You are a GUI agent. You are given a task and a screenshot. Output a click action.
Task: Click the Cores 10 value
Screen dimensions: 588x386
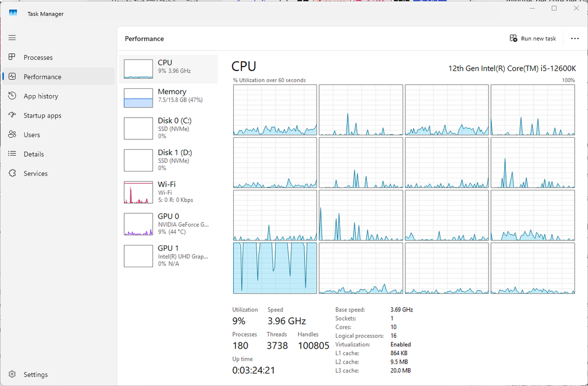pos(393,327)
